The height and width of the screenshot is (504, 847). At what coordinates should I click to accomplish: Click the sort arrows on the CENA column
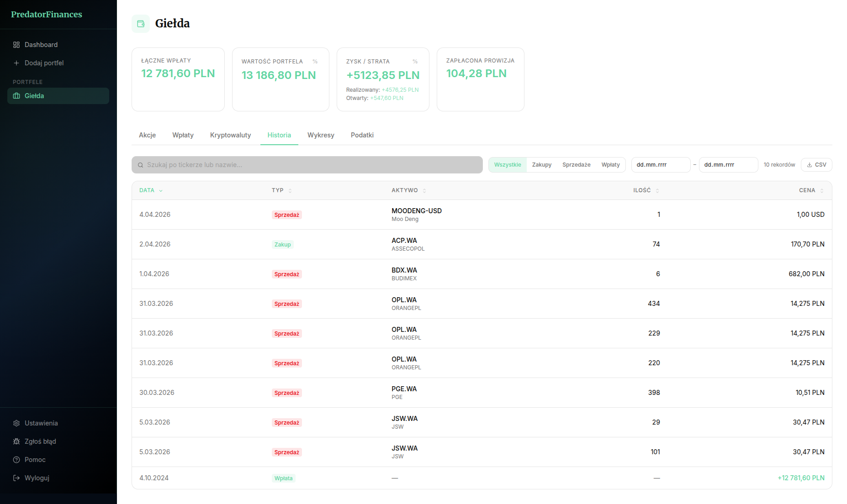point(822,190)
